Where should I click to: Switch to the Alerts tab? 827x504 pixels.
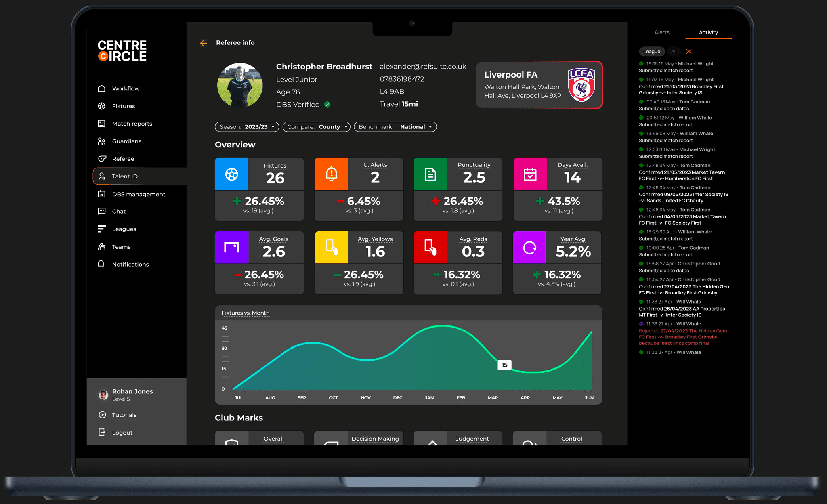pos(662,32)
